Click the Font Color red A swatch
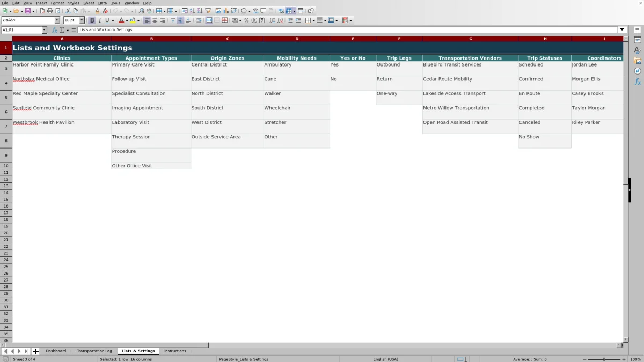The height and width of the screenshot is (362, 644). 121,20
